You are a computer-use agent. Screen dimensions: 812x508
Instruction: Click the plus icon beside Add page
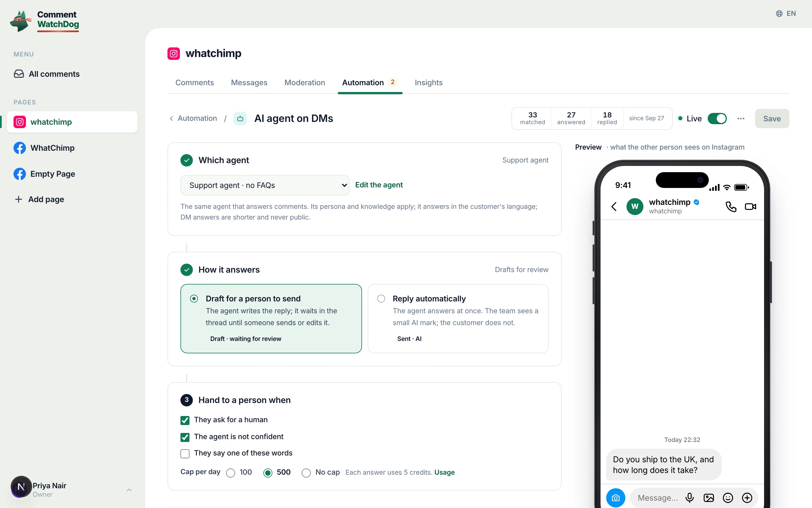19,199
